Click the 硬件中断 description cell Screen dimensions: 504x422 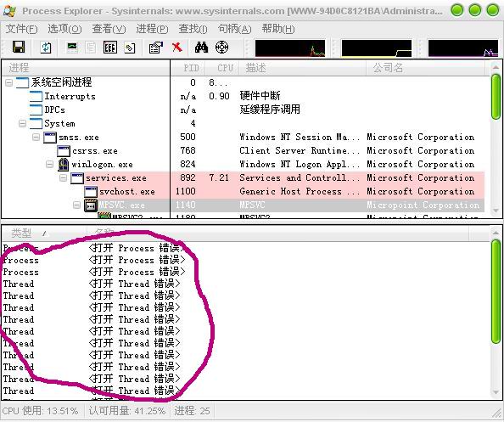coord(260,96)
